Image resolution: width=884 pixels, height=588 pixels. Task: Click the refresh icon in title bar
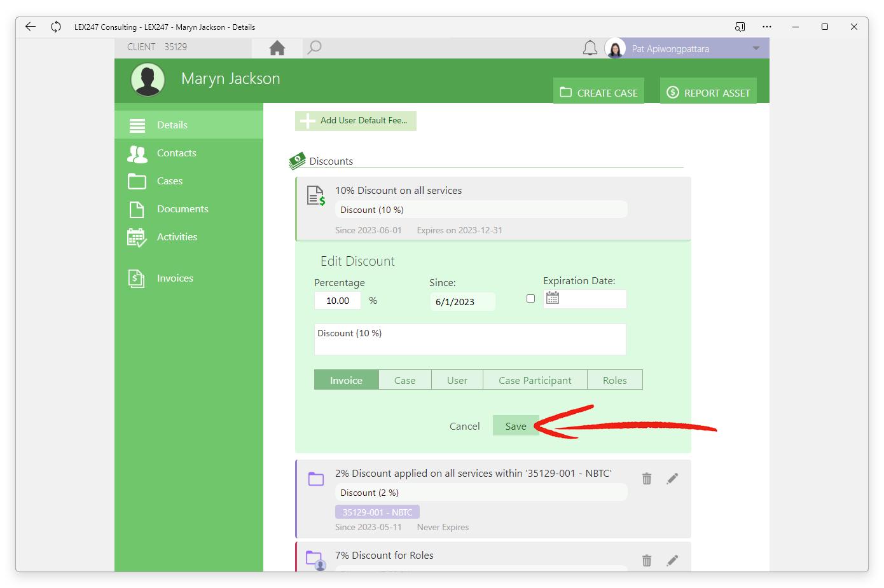point(56,27)
